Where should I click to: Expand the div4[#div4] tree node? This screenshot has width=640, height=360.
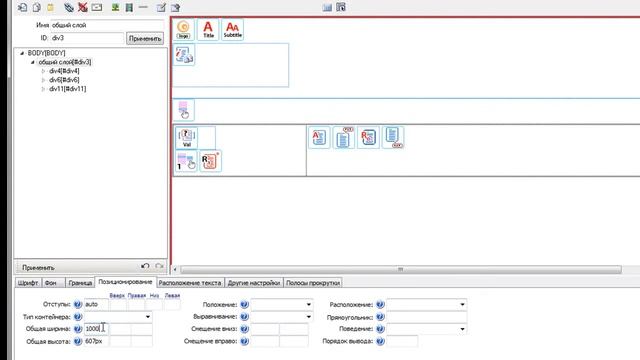coord(43,71)
